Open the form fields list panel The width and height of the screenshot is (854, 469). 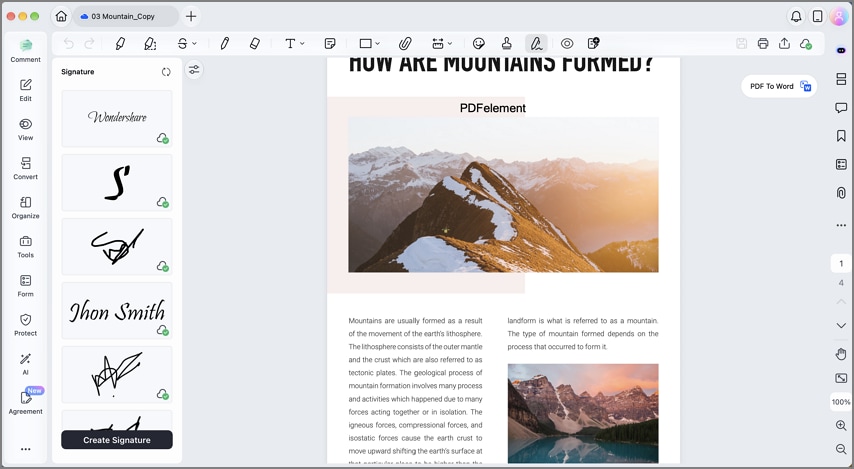pyautogui.click(x=841, y=164)
